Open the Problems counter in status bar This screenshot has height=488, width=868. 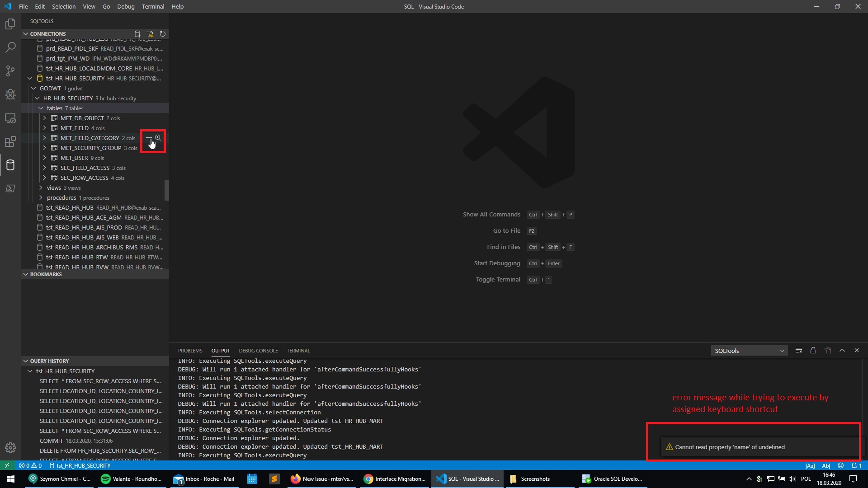pos(30,465)
